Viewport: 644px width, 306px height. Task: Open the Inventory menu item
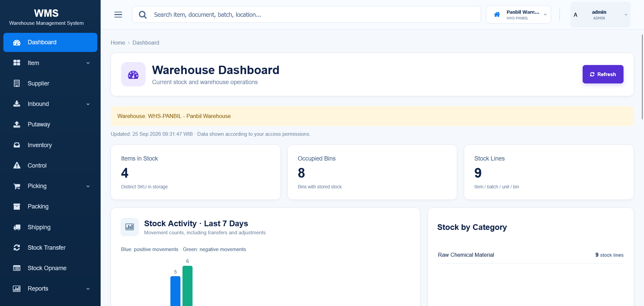pos(50,145)
